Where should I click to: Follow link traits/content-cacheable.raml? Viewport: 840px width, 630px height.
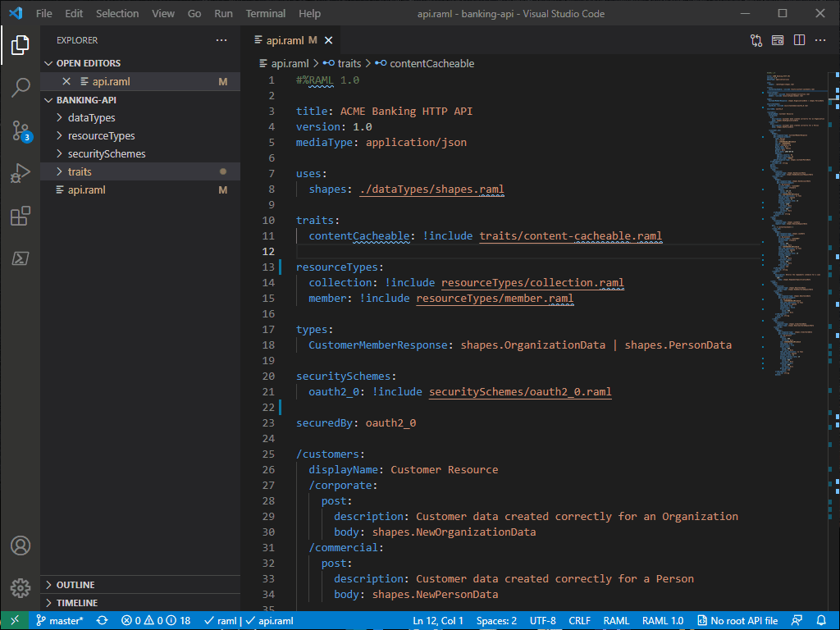tap(571, 236)
